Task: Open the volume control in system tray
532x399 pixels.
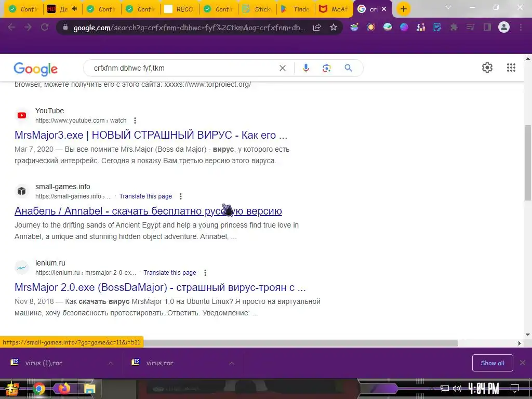Action: click(457, 389)
